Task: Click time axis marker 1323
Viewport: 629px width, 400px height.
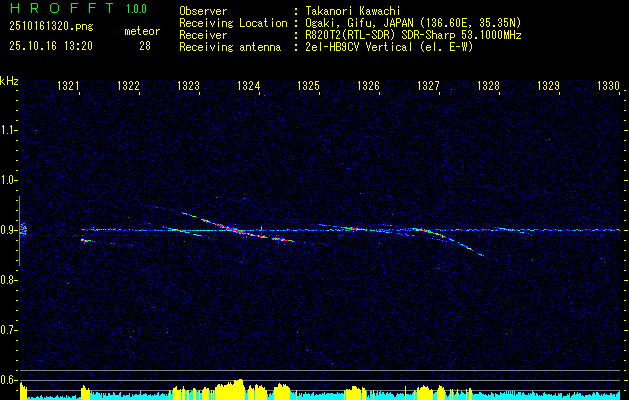Action: click(189, 85)
